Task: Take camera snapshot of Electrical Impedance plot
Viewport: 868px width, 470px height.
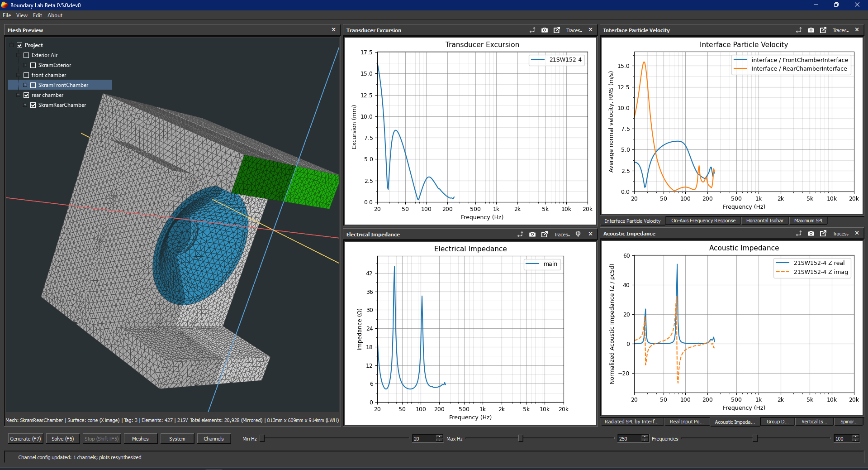Action: pyautogui.click(x=532, y=234)
